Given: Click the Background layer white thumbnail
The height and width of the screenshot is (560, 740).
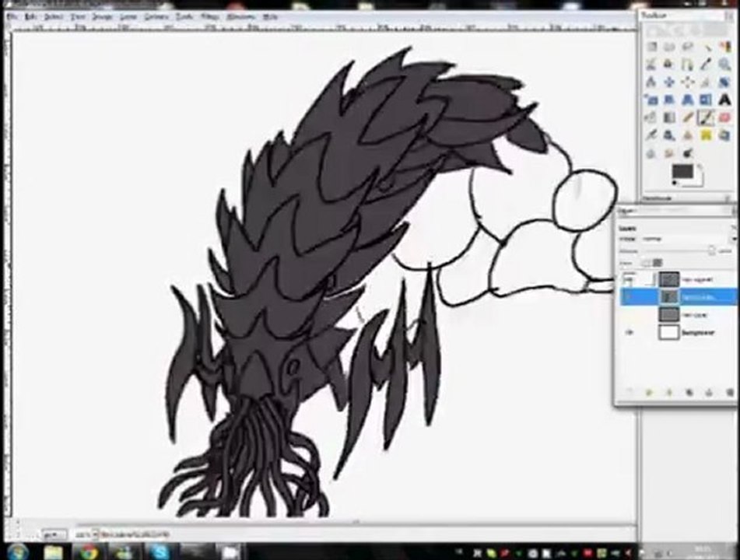Looking at the screenshot, I should pyautogui.click(x=668, y=333).
